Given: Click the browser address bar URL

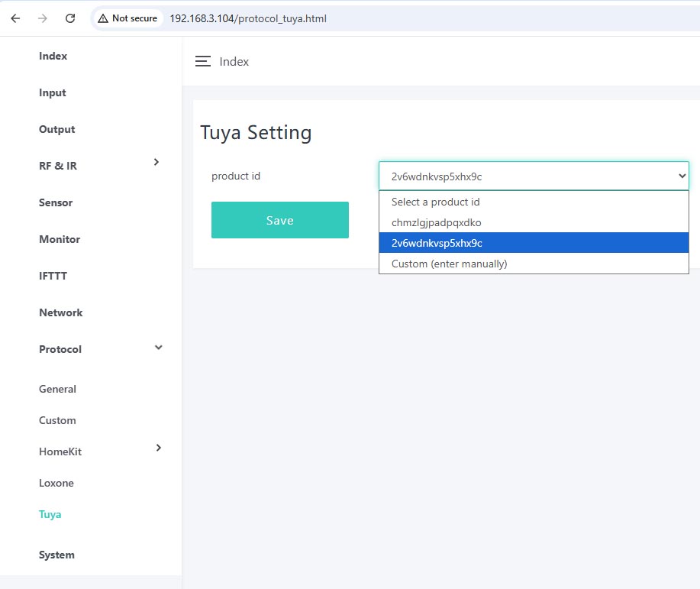Looking at the screenshot, I should [248, 18].
